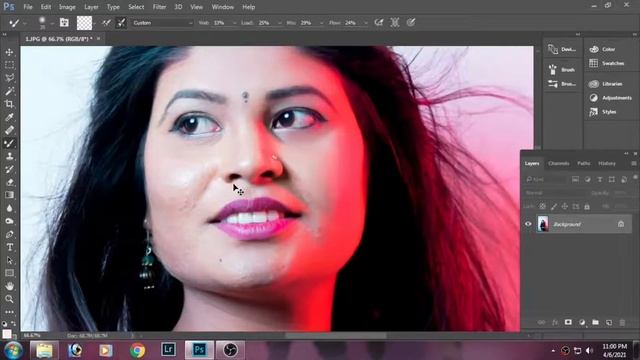Open the brush settings panel toggle in options bar

pos(64,22)
